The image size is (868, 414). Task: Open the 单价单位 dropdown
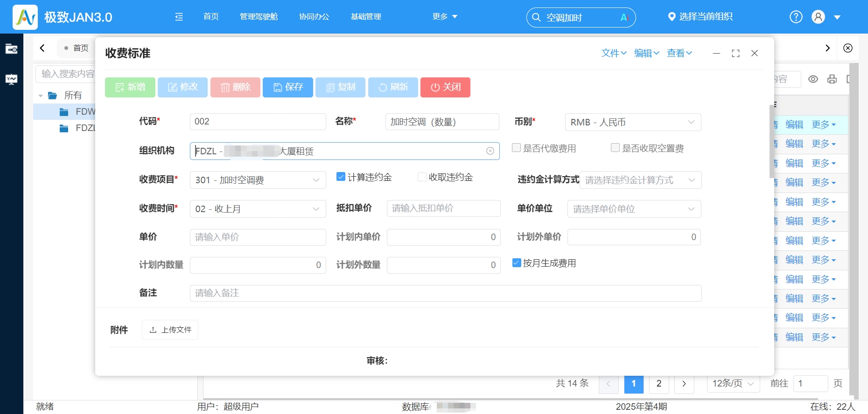pyautogui.click(x=634, y=209)
